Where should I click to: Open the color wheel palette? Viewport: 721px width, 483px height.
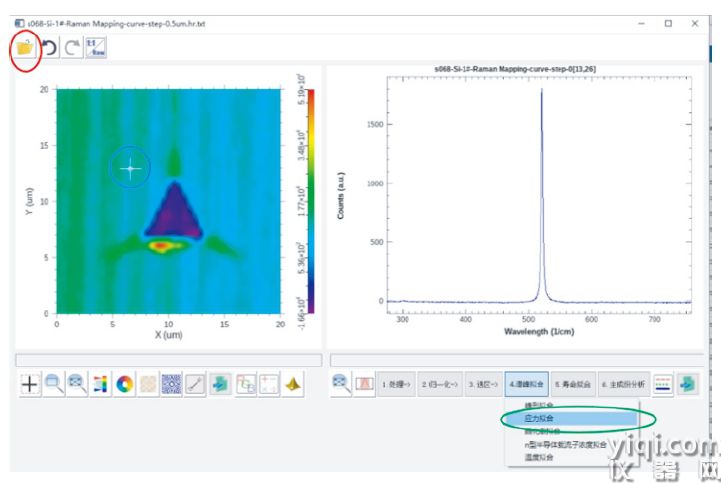(124, 384)
